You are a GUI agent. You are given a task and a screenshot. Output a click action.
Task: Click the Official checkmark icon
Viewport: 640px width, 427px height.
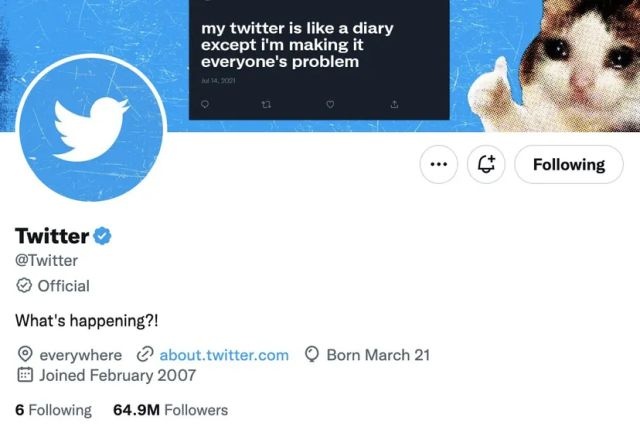pos(24,286)
